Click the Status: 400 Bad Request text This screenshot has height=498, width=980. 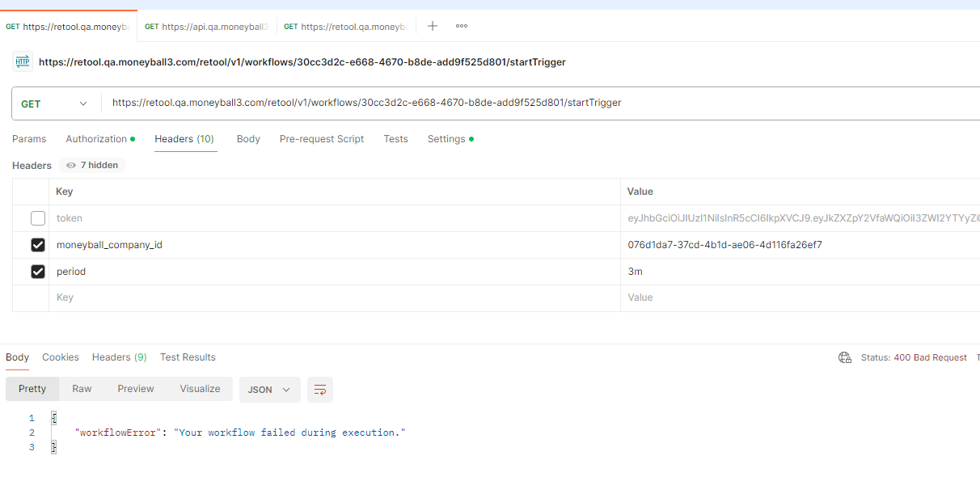[914, 357]
